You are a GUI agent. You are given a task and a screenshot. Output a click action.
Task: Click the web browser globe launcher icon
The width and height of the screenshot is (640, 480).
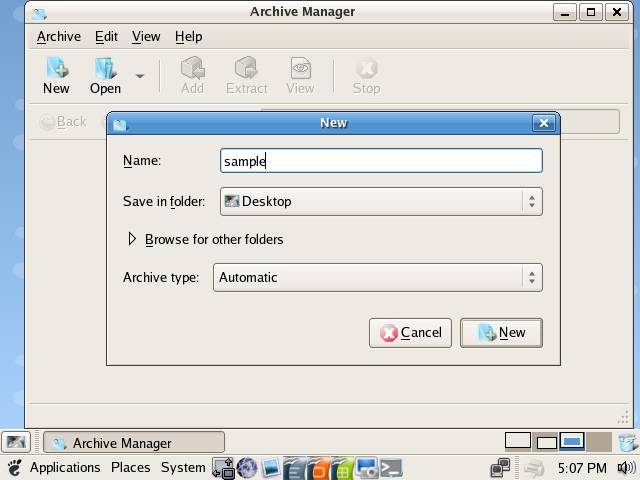click(247, 467)
